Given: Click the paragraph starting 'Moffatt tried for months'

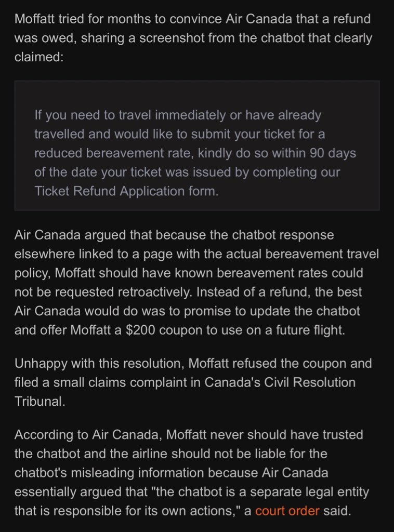Looking at the screenshot, I should pos(193,37).
